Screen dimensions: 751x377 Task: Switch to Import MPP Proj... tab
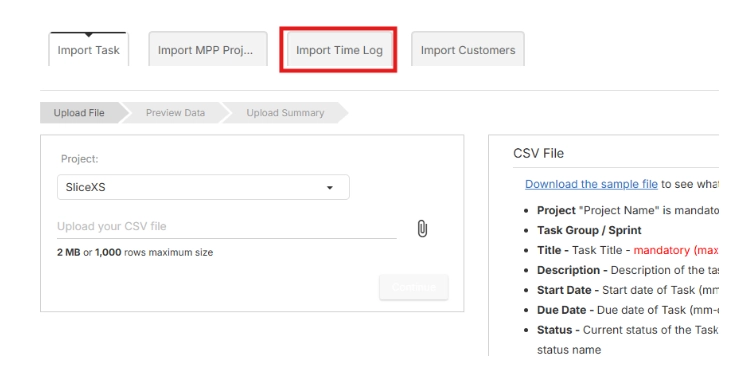point(208,49)
